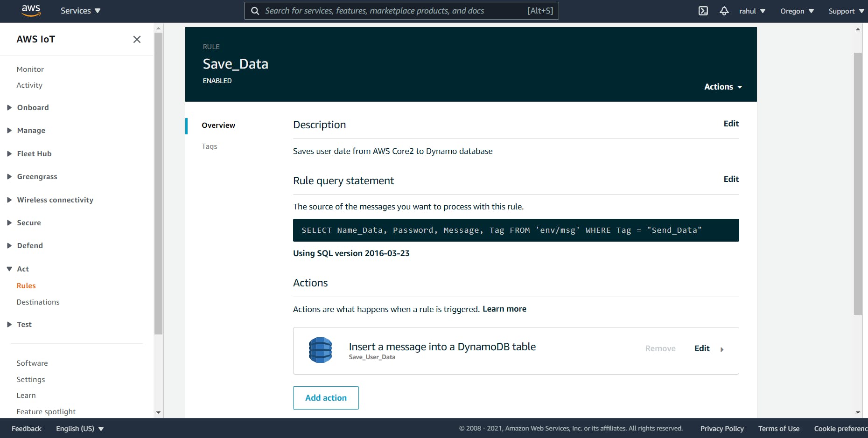
Task: Expand the Greengrass section
Action: click(x=32, y=176)
